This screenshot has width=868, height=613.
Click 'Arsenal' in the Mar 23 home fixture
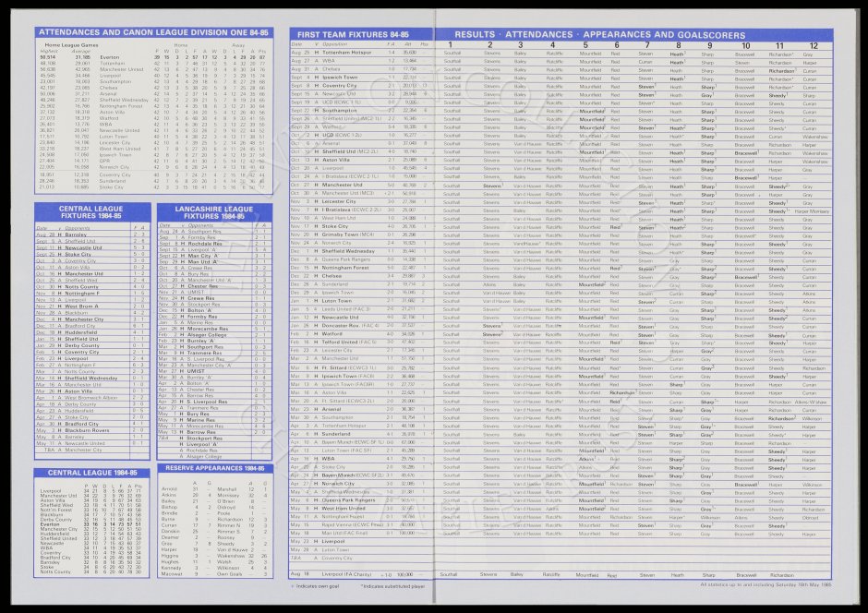[x=332, y=409]
